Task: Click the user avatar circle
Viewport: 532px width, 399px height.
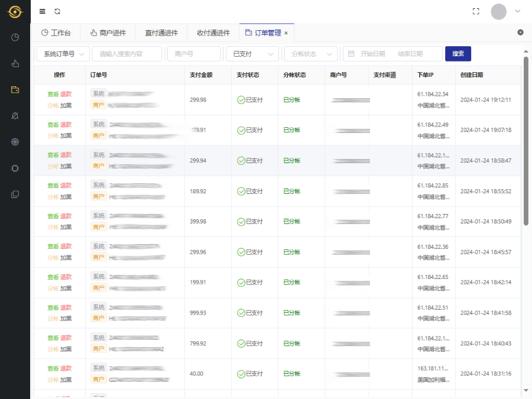Action: point(498,12)
